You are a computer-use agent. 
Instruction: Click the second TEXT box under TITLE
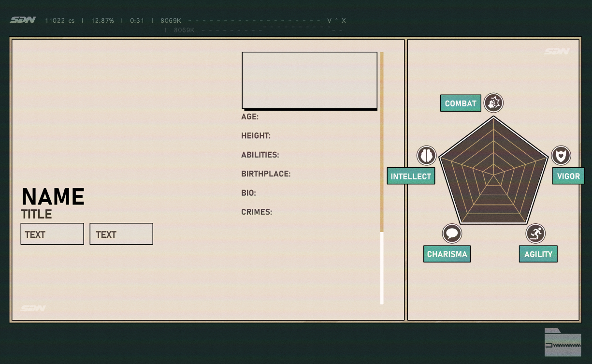pyautogui.click(x=121, y=234)
